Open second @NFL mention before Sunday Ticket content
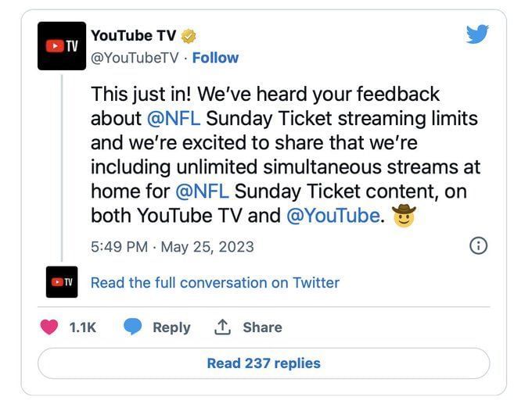 (x=203, y=191)
